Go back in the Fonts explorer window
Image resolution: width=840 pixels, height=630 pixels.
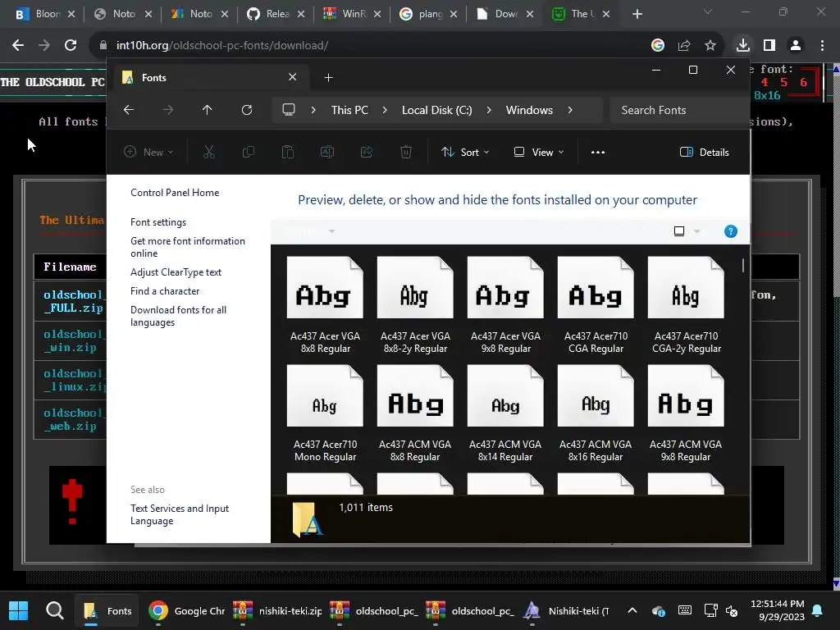pos(129,110)
